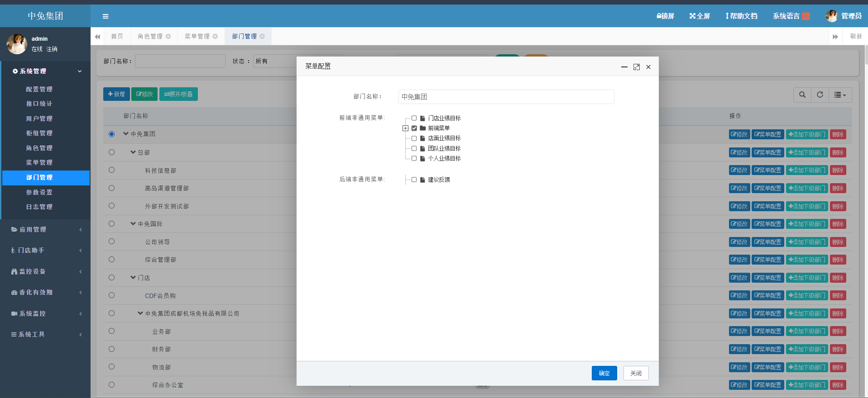Image resolution: width=868 pixels, height=398 pixels.
Task: Switch to the 菜单管理 tab
Action: click(197, 37)
